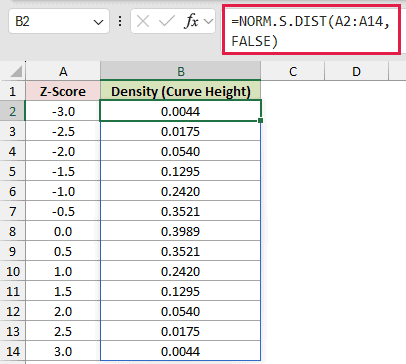Select row 13 header

pyautogui.click(x=13, y=331)
